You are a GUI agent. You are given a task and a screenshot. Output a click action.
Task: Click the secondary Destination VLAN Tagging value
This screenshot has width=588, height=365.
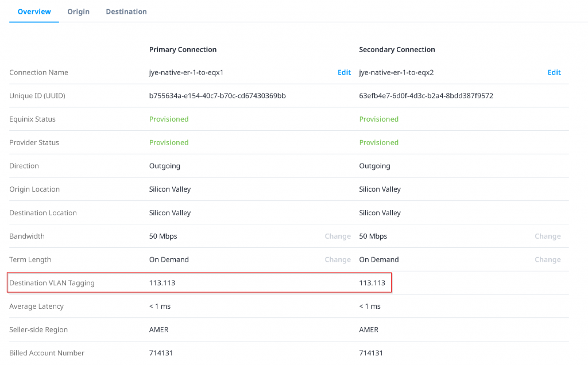[372, 283]
